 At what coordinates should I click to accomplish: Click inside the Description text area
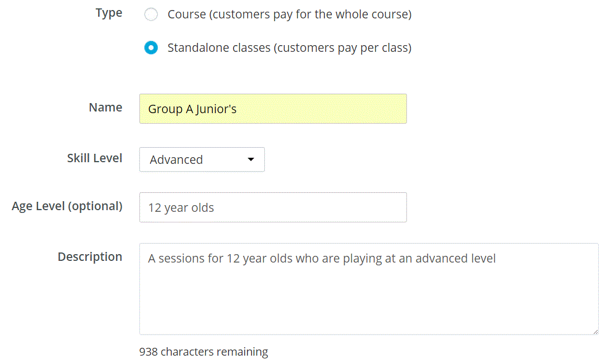click(368, 295)
